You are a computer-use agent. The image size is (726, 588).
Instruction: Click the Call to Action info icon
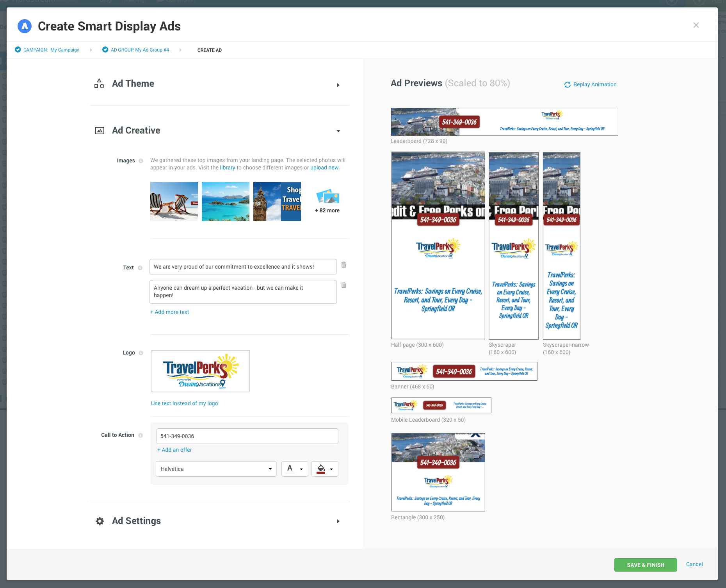(x=141, y=435)
